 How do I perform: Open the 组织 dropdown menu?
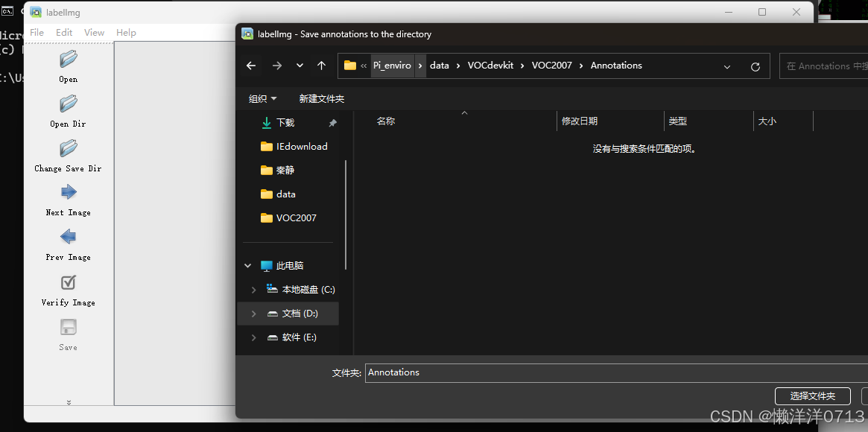263,99
